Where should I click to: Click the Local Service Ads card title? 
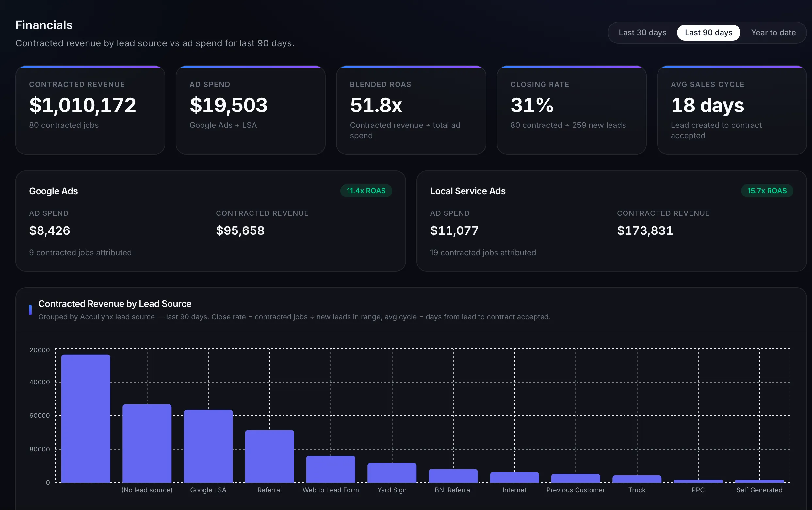pyautogui.click(x=468, y=191)
